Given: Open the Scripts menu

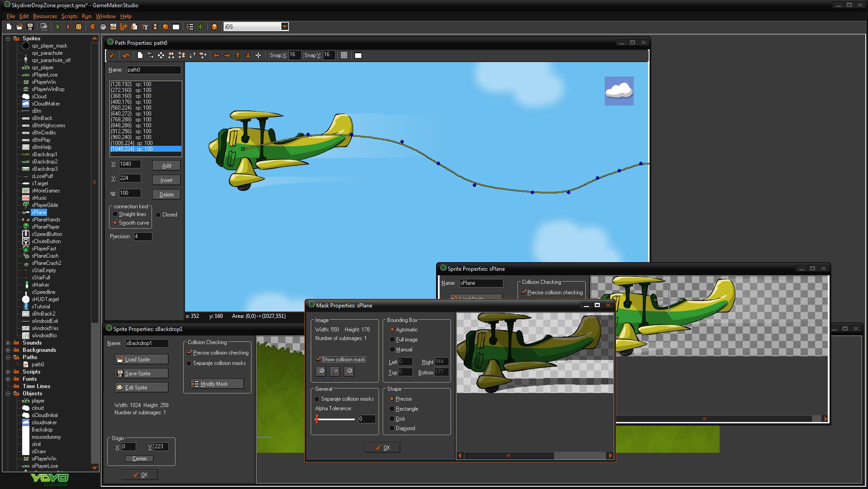Looking at the screenshot, I should (69, 16).
